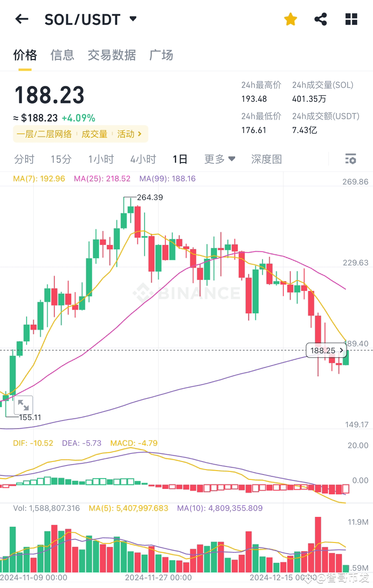The height and width of the screenshot is (588, 373).
Task: Expand the 更多 timeframe dropdown
Action: pyautogui.click(x=219, y=159)
